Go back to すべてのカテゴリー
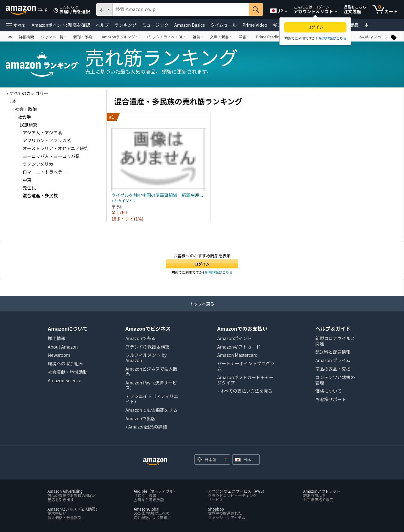 [29, 93]
